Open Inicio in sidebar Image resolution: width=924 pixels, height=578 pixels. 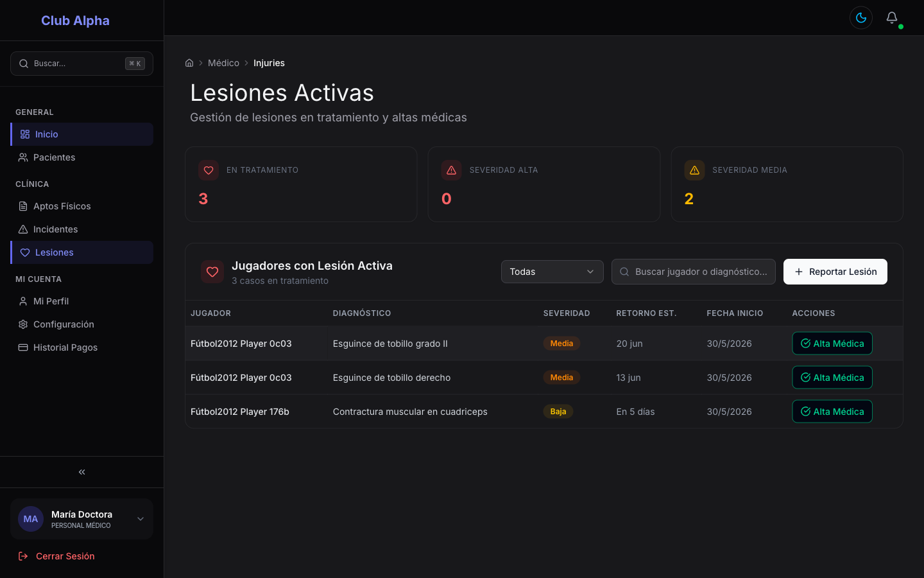point(81,134)
